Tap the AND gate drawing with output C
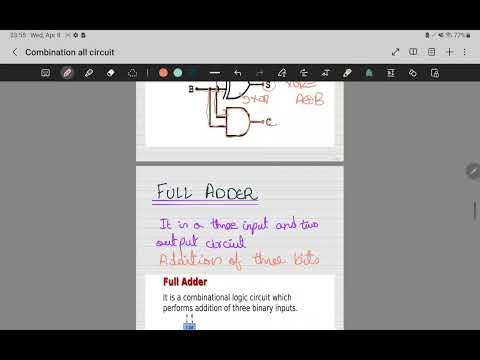Screen dimensions: 480x360 coord(237,122)
